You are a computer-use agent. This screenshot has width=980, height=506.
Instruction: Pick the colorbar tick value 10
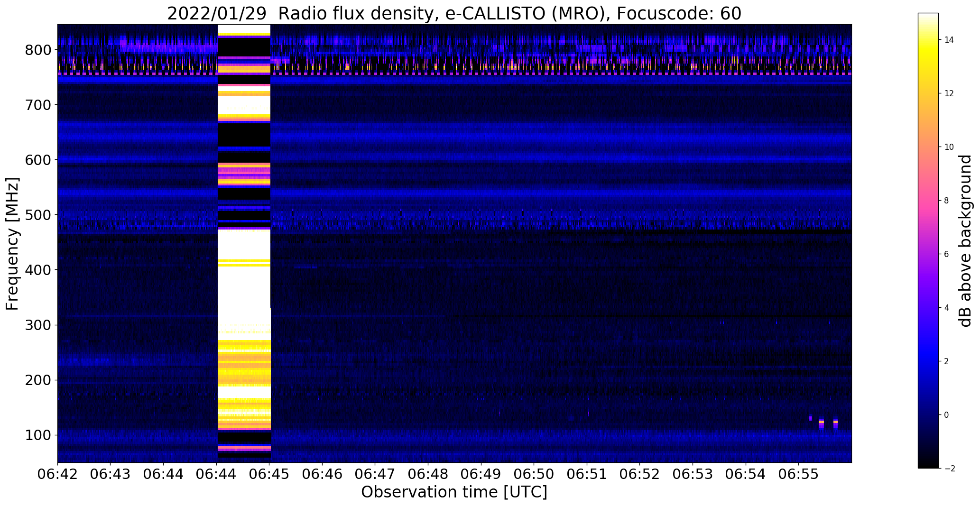[949, 147]
